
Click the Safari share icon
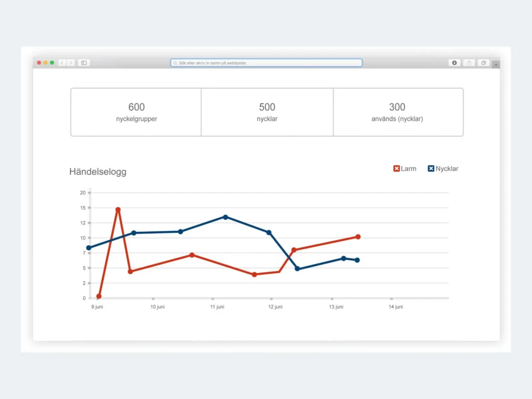pos(469,63)
